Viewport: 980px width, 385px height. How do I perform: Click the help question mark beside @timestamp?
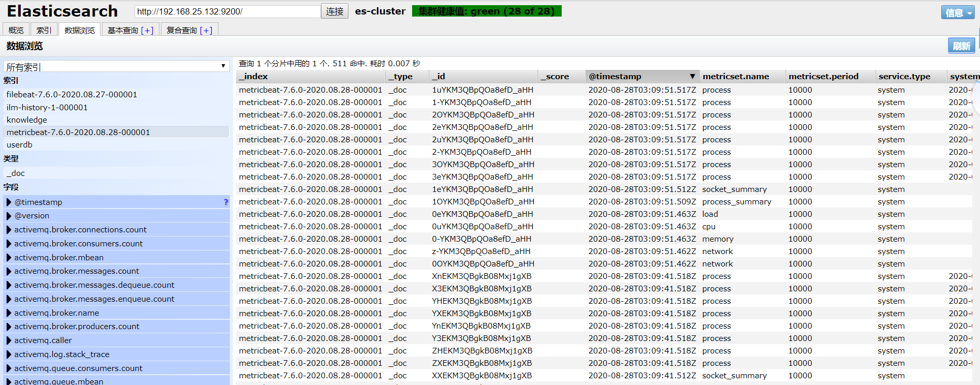coord(226,202)
